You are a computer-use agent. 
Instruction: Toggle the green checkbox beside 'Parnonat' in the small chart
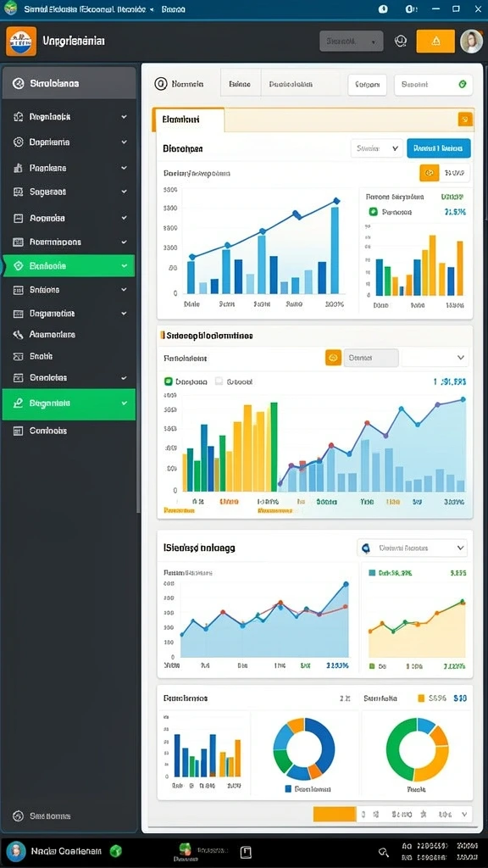click(x=373, y=211)
